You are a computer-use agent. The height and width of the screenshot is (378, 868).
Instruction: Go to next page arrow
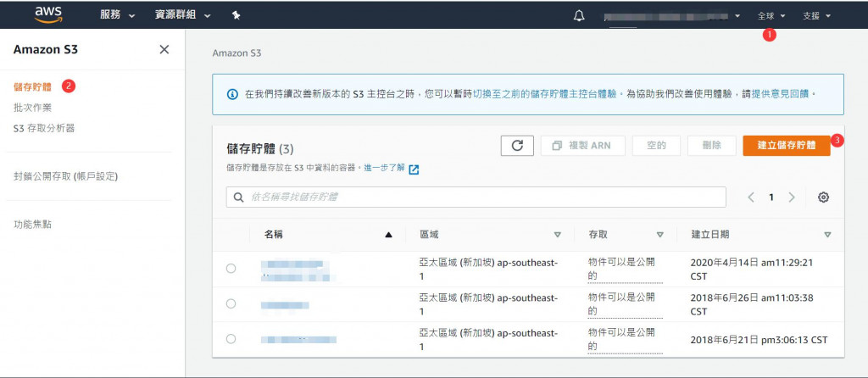coord(792,197)
